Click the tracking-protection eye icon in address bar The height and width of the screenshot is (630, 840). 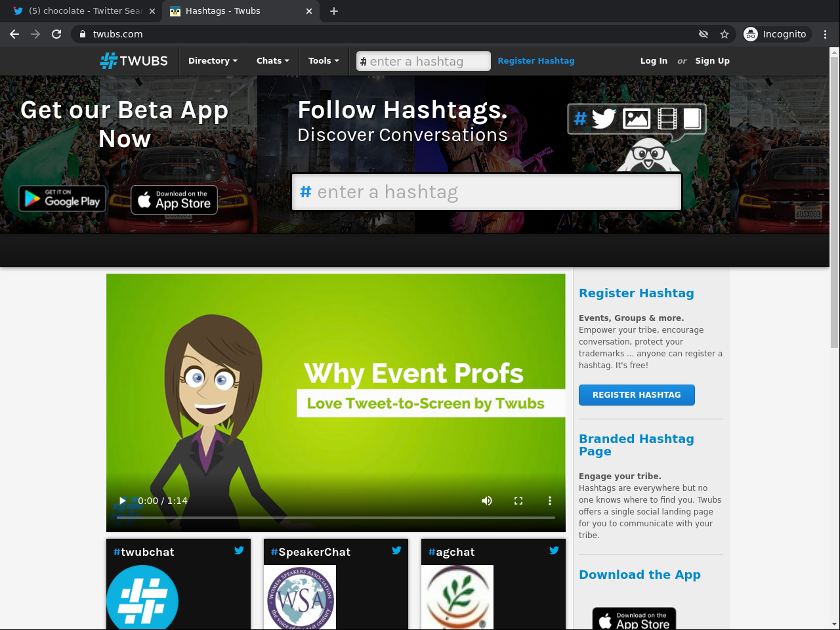[x=703, y=34]
